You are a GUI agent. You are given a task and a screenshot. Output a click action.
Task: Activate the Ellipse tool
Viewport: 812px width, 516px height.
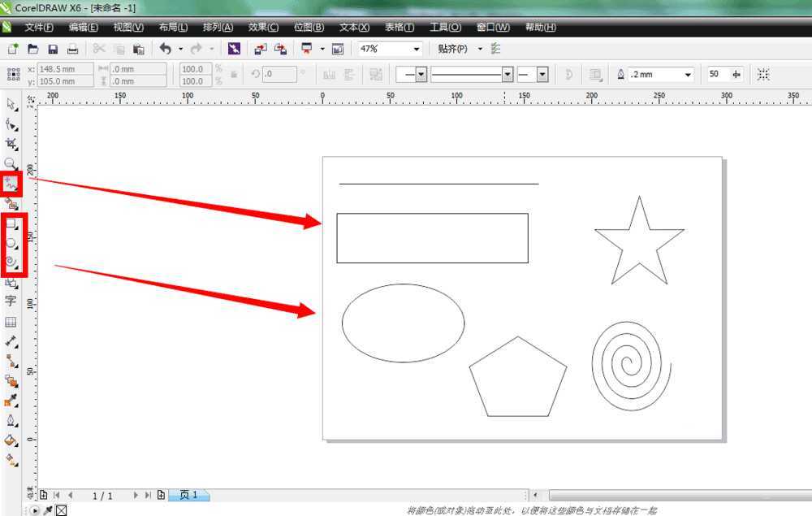(11, 243)
